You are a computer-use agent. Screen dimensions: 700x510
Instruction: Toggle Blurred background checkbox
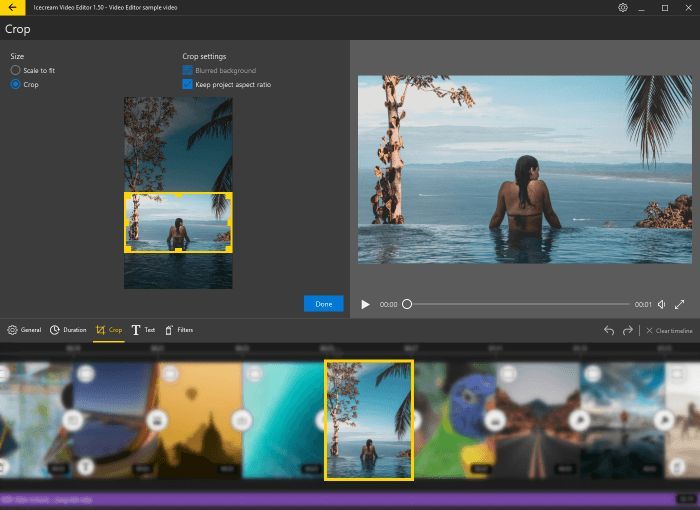pyautogui.click(x=188, y=71)
